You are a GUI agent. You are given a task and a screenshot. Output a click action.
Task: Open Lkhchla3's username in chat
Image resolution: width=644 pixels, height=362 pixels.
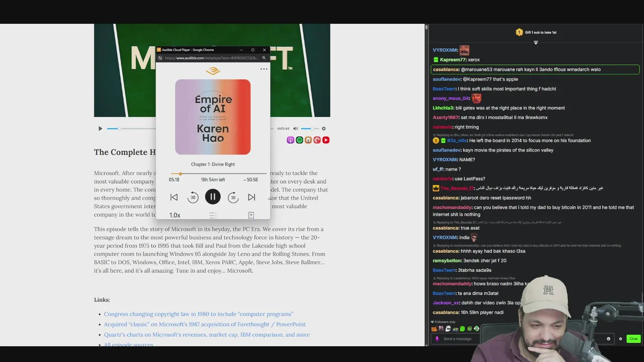pos(443,108)
